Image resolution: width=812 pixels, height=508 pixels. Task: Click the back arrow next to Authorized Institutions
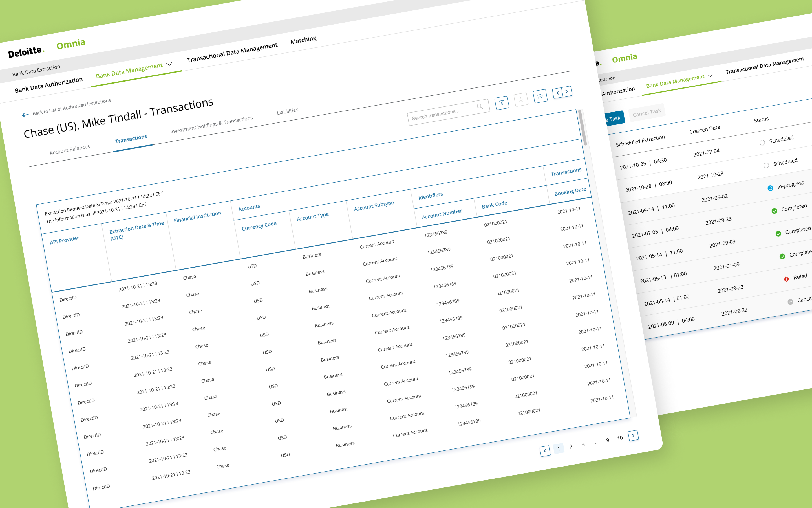pyautogui.click(x=25, y=115)
